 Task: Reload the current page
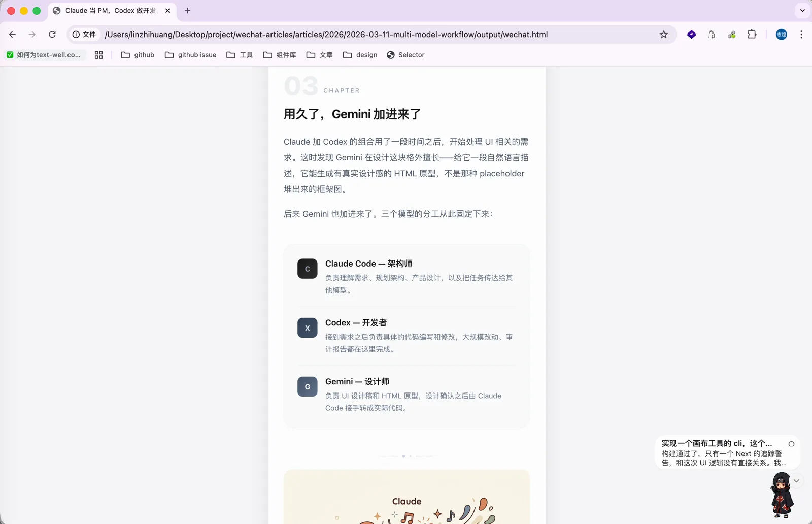[52, 35]
